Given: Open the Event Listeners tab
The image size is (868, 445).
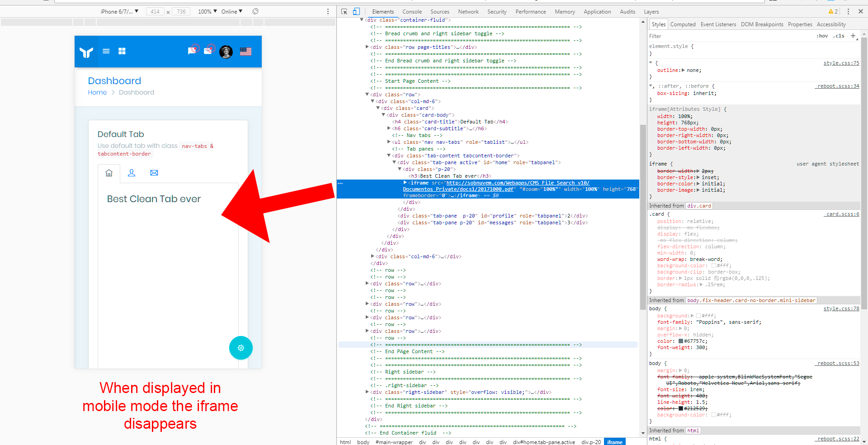Looking at the screenshot, I should click(718, 24).
